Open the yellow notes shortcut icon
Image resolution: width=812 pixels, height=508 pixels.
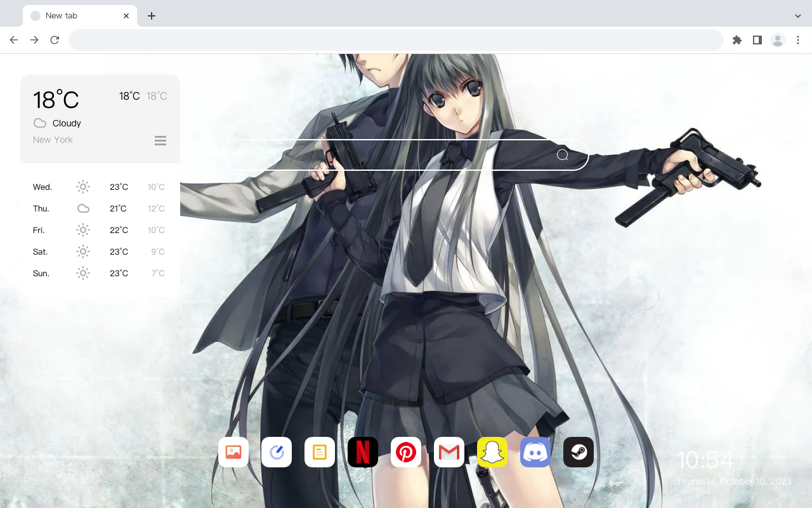(x=320, y=452)
